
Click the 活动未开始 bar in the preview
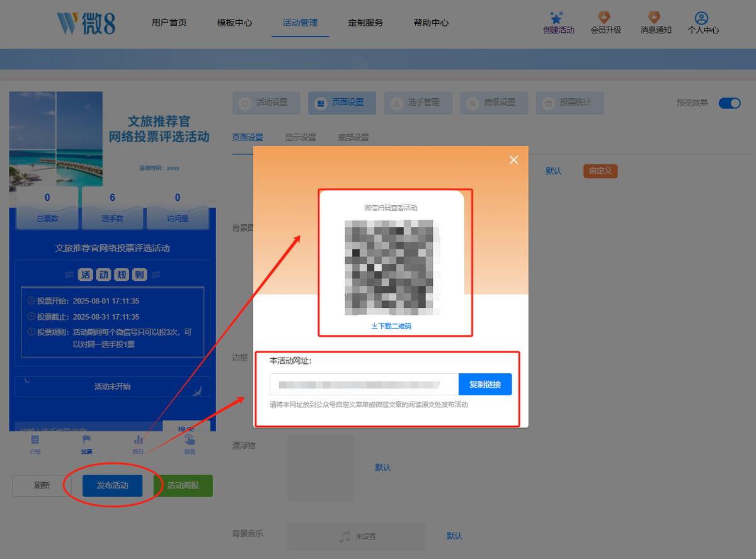pos(112,387)
